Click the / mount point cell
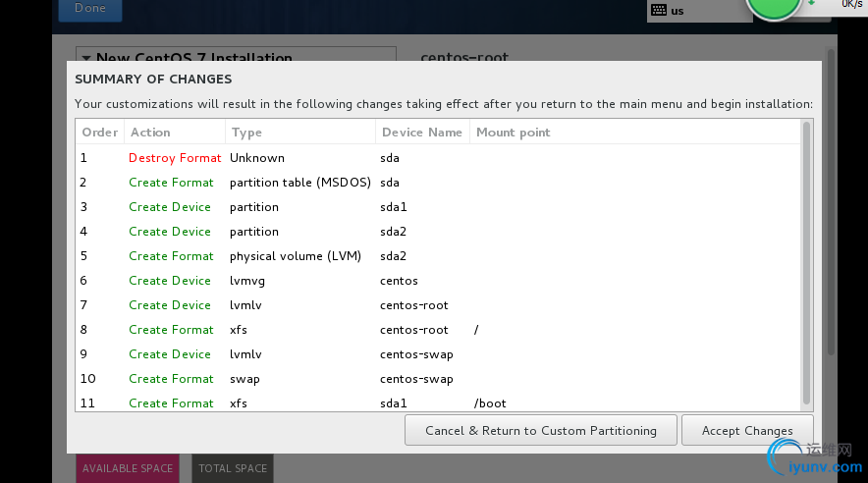Viewport: 868px width, 483px height. [476, 330]
